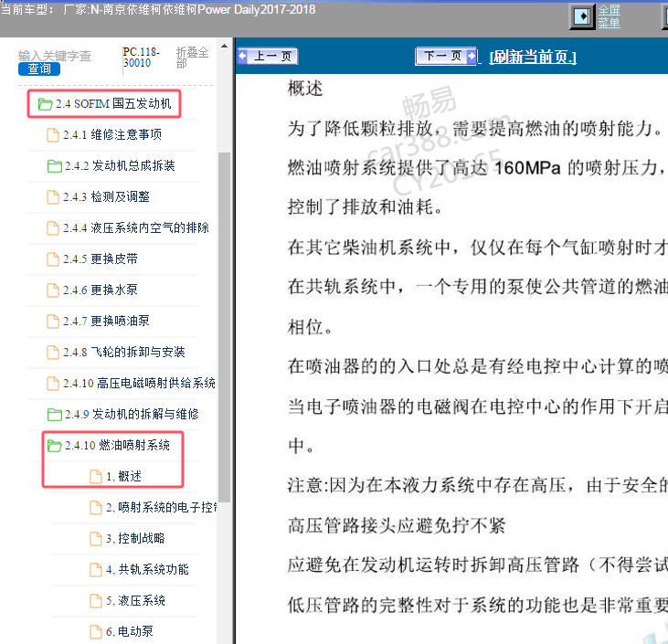Click page icon beside 2.4.3 检测及调整
668x644 pixels.
pyautogui.click(x=53, y=197)
